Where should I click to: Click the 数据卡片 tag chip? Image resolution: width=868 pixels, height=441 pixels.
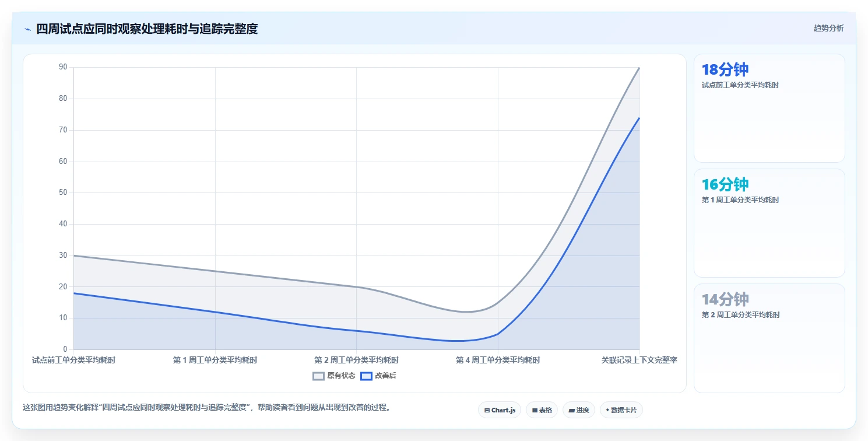tap(621, 410)
